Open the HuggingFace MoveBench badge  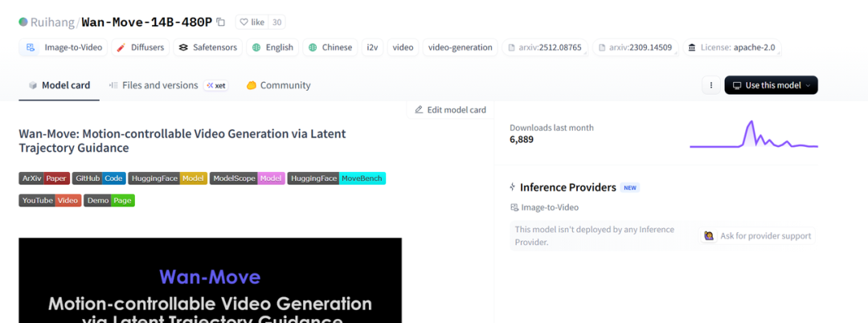337,178
